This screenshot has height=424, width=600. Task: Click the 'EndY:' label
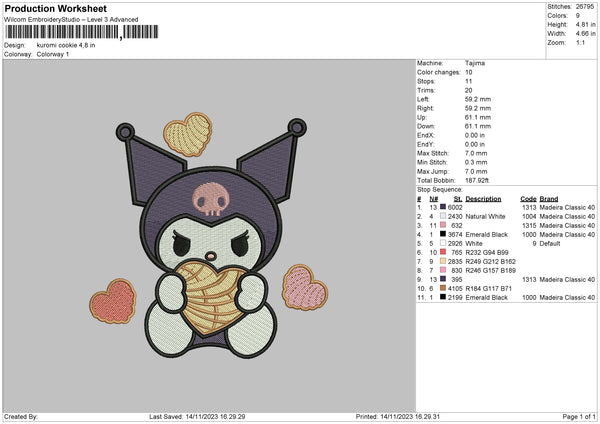[x=426, y=144]
